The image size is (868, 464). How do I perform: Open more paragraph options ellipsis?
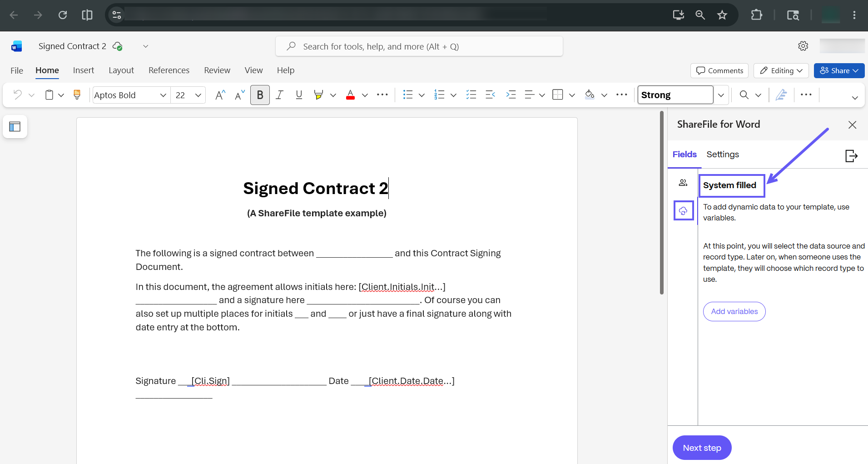[621, 95]
